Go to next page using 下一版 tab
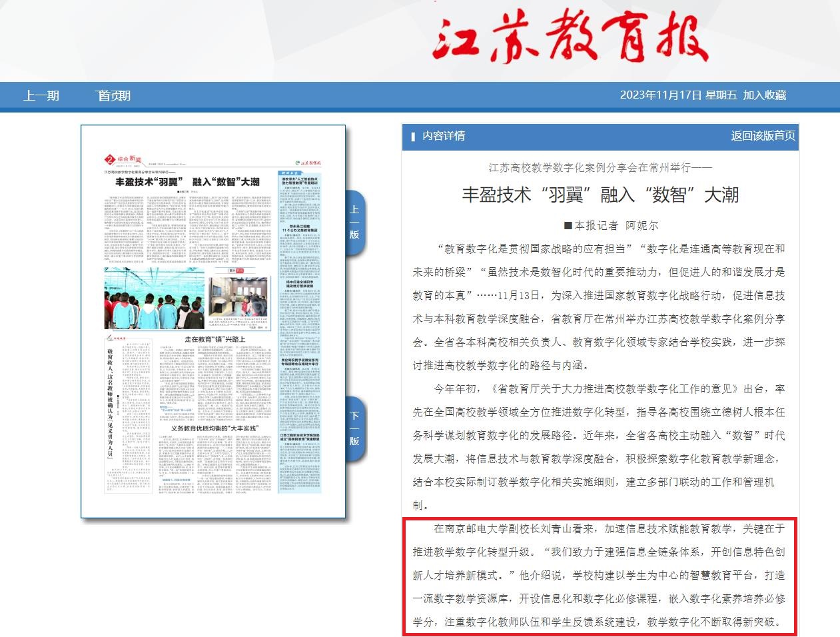 click(x=354, y=428)
